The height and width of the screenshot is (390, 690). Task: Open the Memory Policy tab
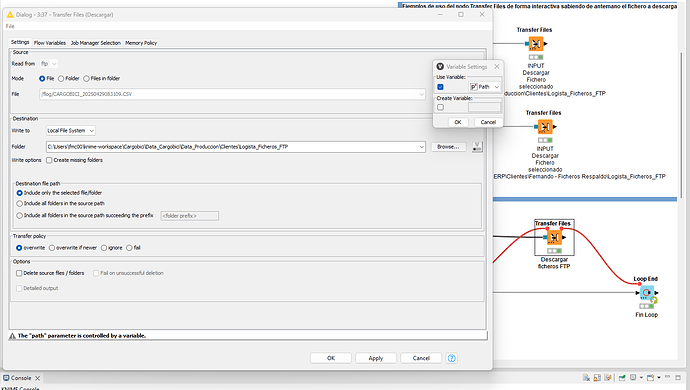141,43
